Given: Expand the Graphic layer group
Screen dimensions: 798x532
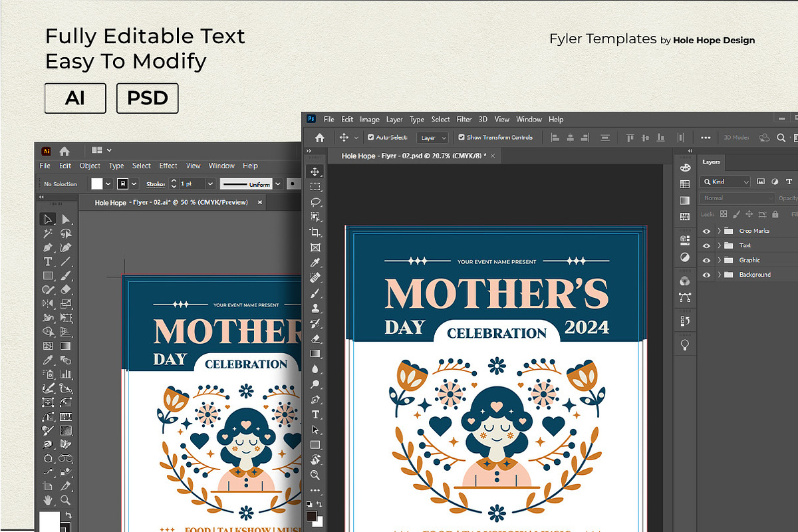Looking at the screenshot, I should (x=719, y=260).
